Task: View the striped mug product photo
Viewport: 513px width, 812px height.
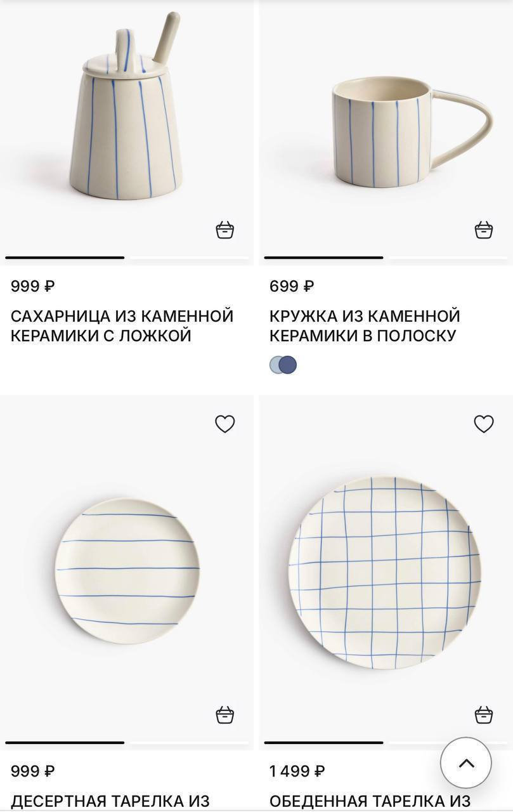Action: point(412,132)
